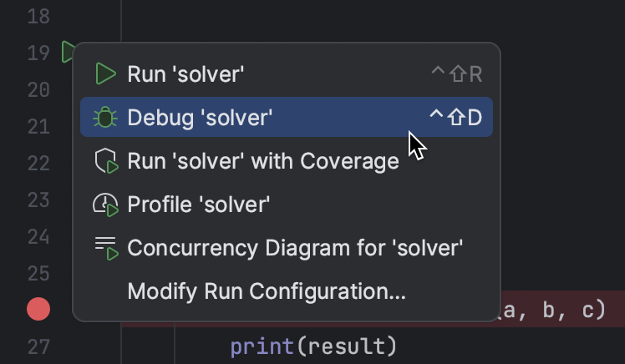The image size is (625, 364).
Task: Start Run 'solver' with Coverage
Action: pos(263,161)
